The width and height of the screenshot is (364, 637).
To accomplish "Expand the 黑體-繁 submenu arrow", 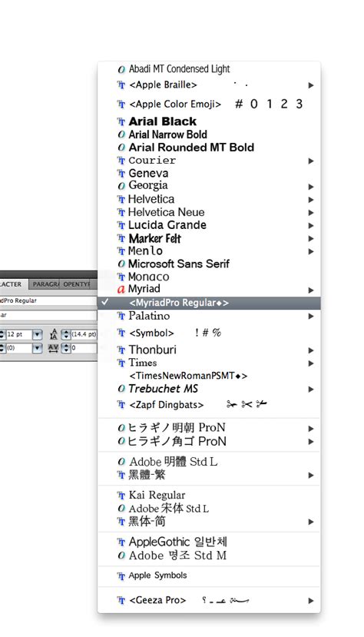I will (x=311, y=476).
